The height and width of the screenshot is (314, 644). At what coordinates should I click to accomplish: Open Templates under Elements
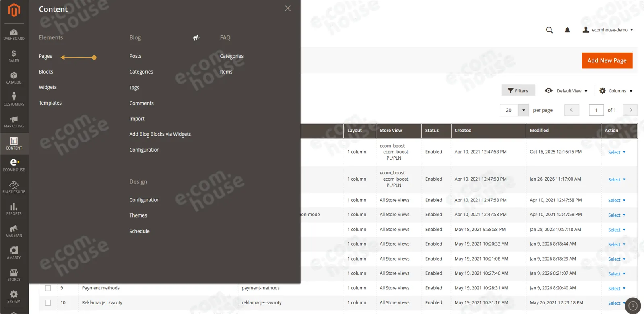(x=50, y=103)
